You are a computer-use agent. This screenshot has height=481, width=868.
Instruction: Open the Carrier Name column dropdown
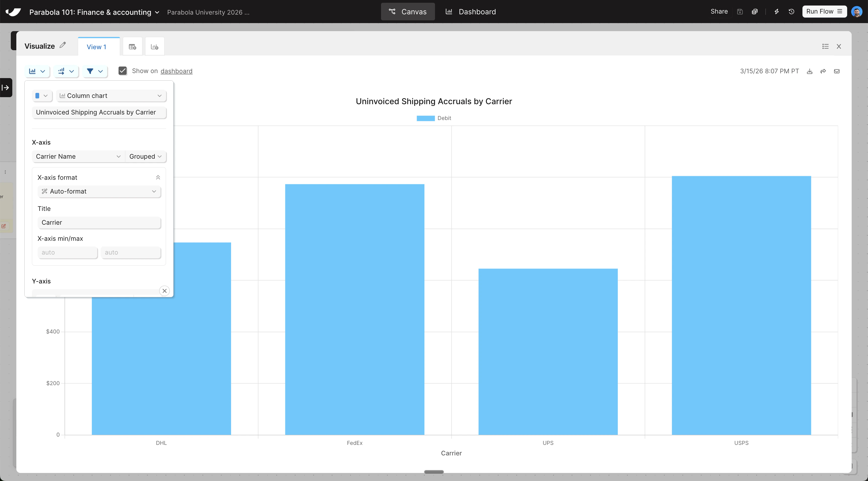point(78,157)
